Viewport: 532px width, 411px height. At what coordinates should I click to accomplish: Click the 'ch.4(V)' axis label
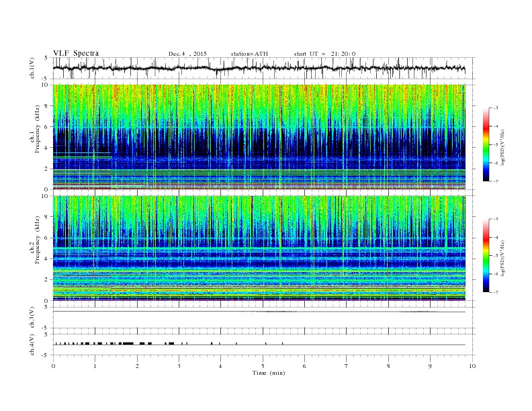(x=32, y=345)
